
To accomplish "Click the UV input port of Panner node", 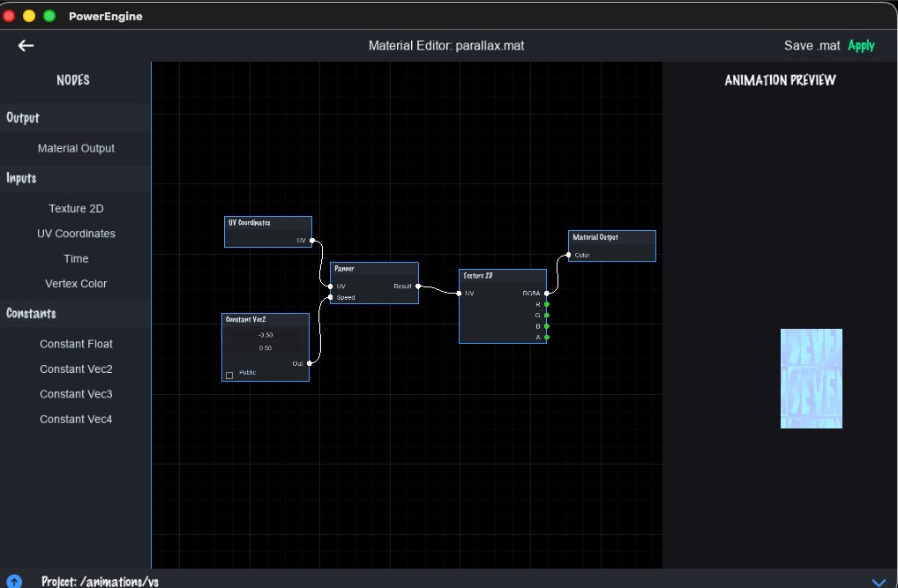I will [331, 287].
